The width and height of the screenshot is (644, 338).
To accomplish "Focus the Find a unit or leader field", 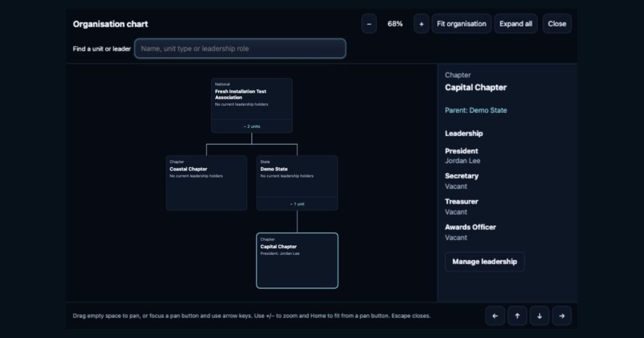I will click(240, 48).
